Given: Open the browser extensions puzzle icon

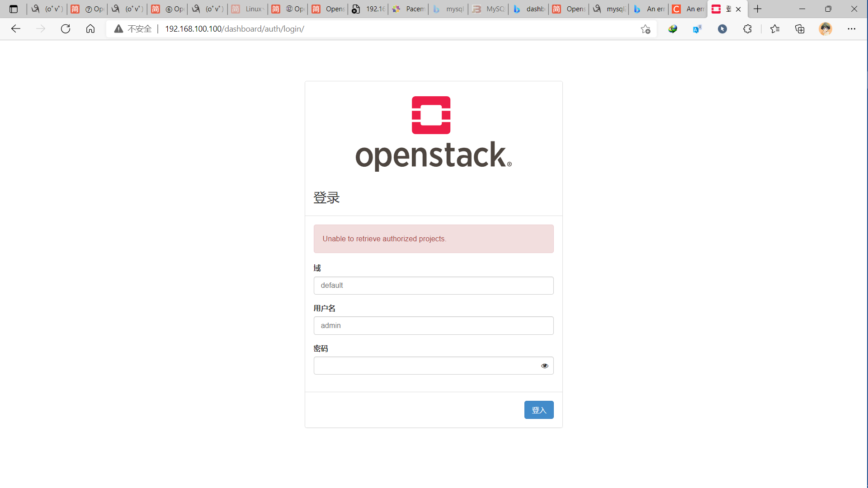Looking at the screenshot, I should click(x=747, y=29).
